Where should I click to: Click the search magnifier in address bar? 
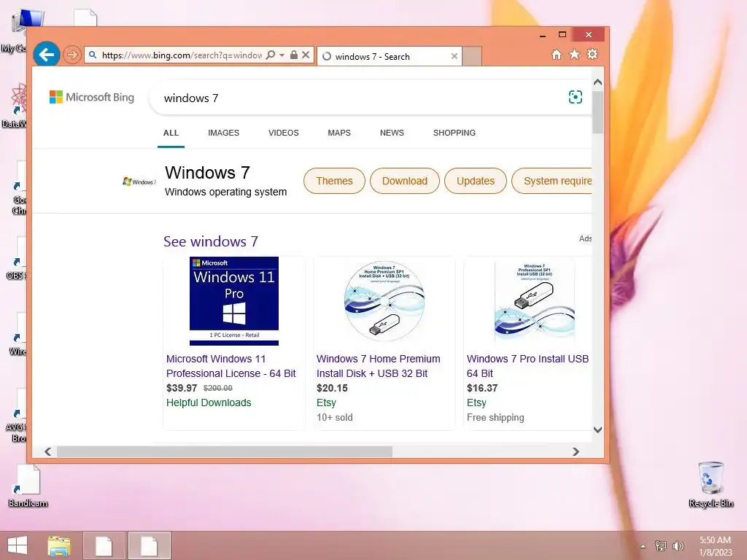point(271,55)
